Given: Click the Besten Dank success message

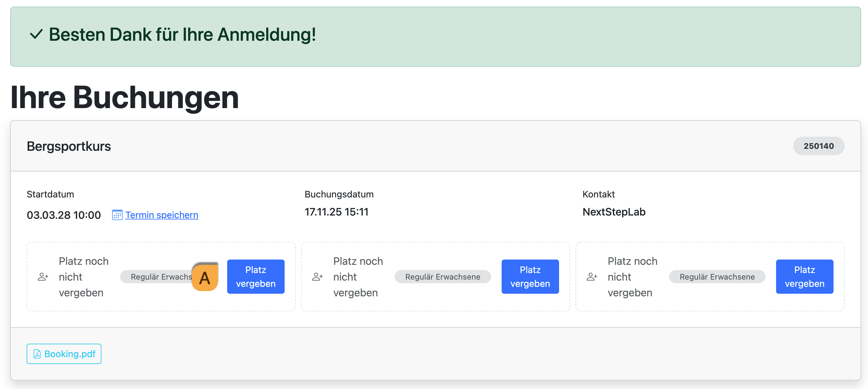Looking at the screenshot, I should click(x=182, y=35).
